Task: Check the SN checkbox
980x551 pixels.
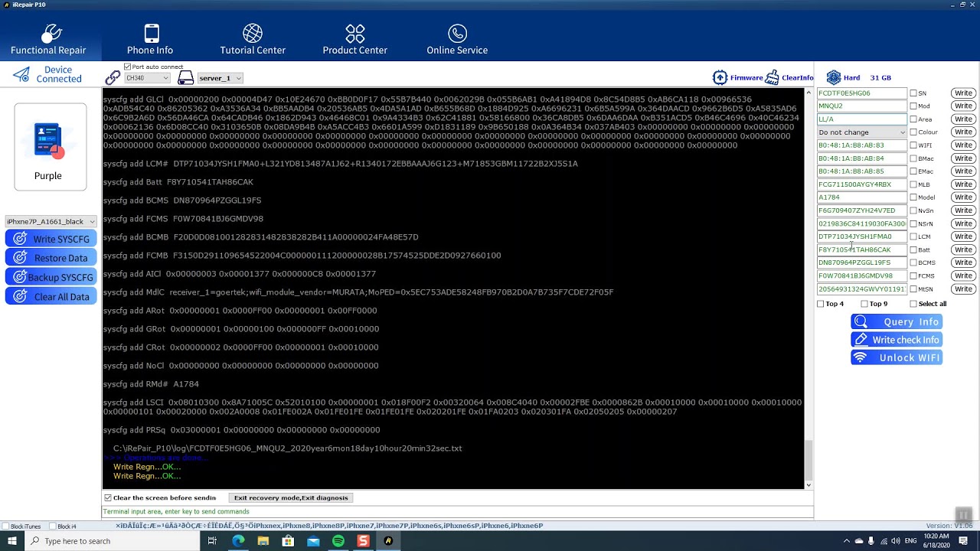Action: 913,93
